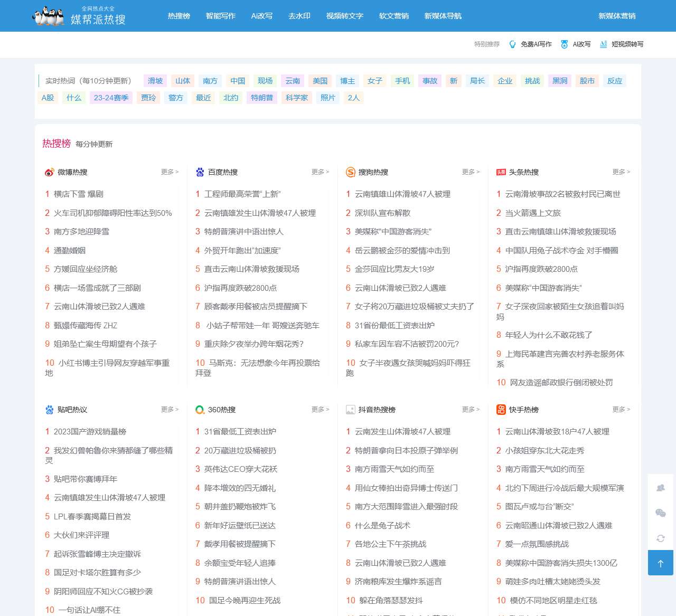This screenshot has height=616, width=676.
Task: Open Weibo item 横店下雪 爆剧
Action: click(x=79, y=194)
